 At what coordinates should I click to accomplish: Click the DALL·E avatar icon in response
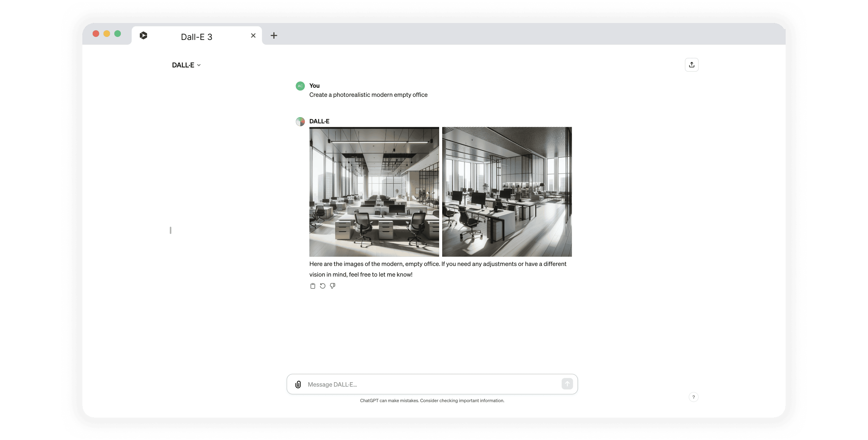pos(300,121)
